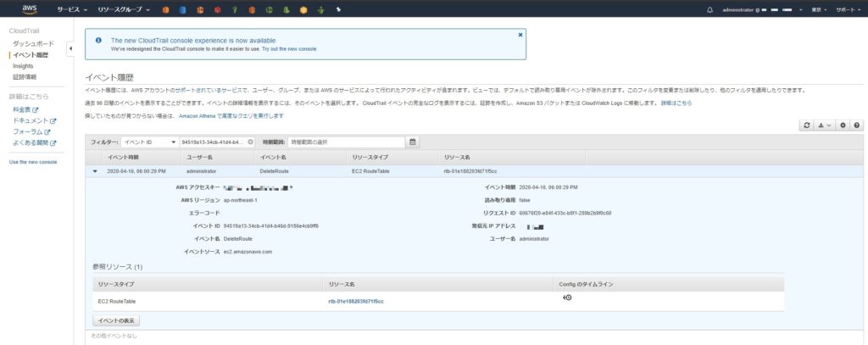The image size is (868, 345).
Task: Open the Config timeline icon
Action: pyautogui.click(x=566, y=298)
